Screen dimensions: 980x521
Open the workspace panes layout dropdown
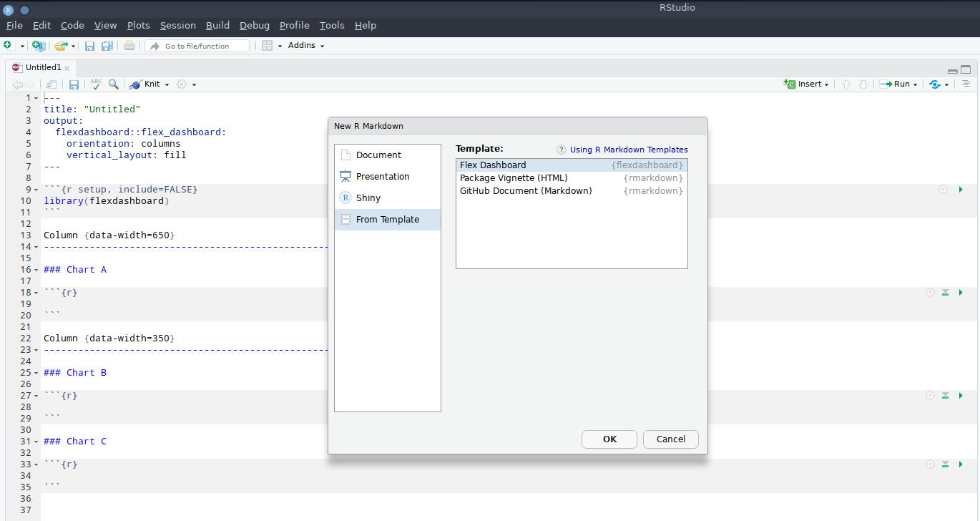pos(272,45)
